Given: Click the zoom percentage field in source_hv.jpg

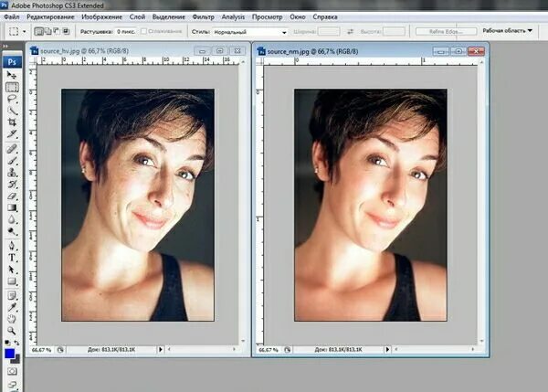Looking at the screenshot, I should tap(42, 350).
